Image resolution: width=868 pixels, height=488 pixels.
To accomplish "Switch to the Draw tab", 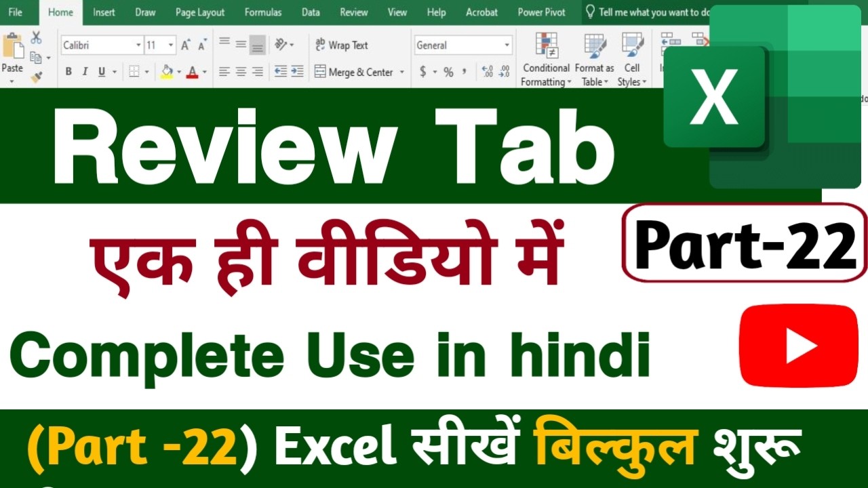I will 145,12.
